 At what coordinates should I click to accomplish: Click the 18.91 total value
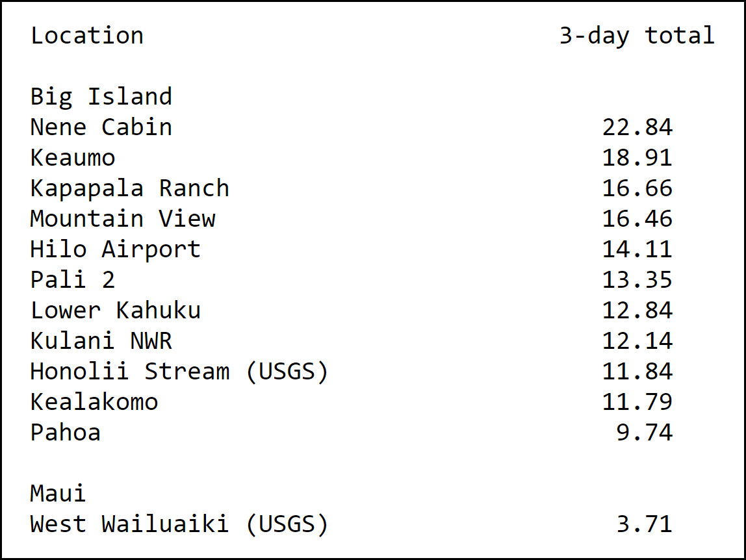point(637,158)
